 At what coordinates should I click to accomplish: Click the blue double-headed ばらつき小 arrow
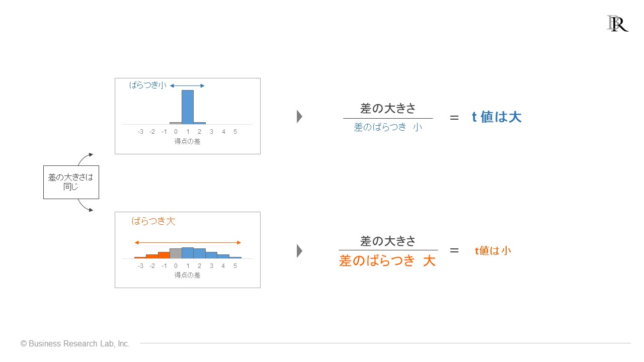pos(187,86)
